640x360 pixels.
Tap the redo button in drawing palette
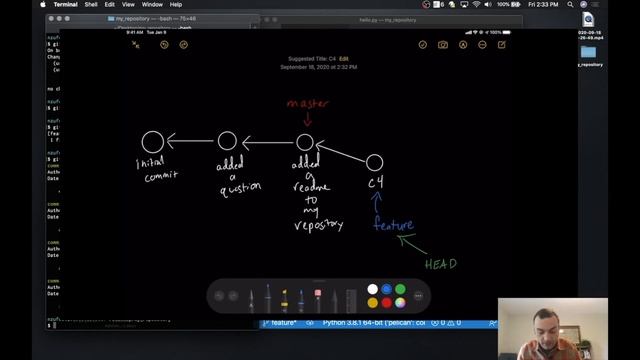click(x=233, y=296)
